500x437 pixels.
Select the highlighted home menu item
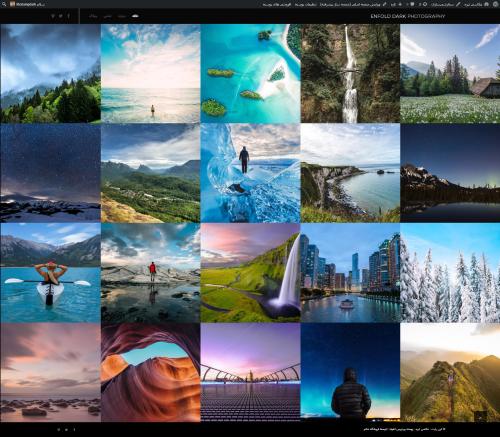135,16
